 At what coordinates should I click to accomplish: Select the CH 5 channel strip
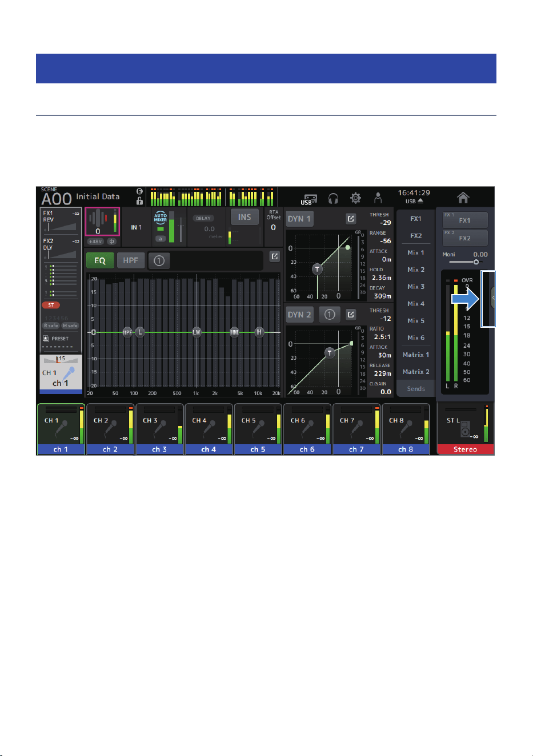click(x=258, y=429)
